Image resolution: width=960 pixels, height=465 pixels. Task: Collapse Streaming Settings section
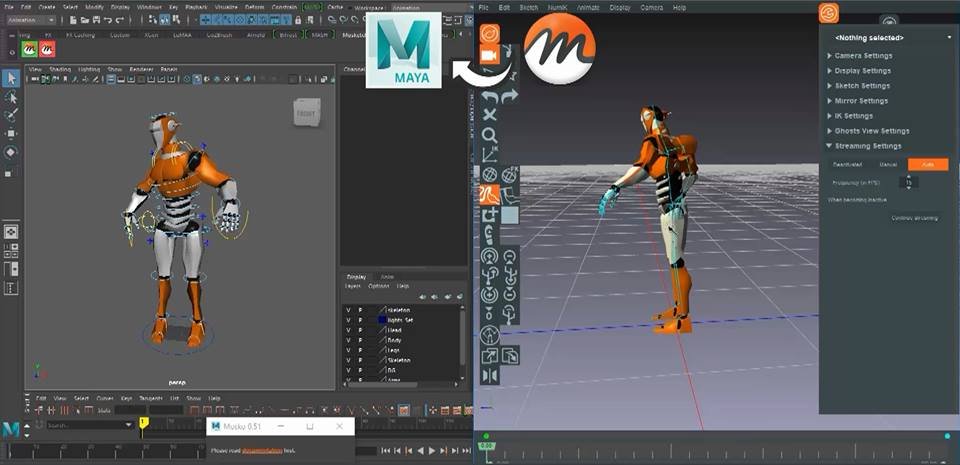(x=864, y=146)
